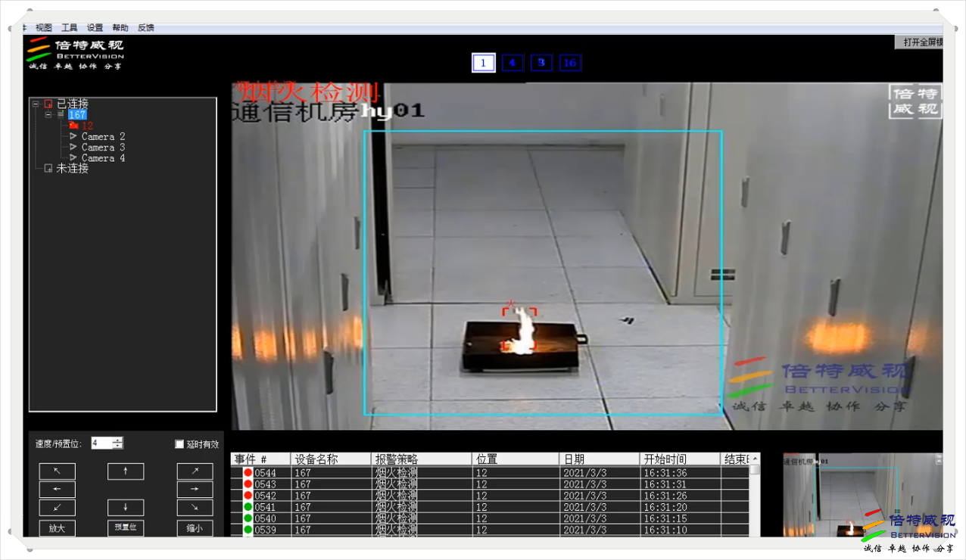Click the 缩小 zoom-out button
This screenshot has width=966, height=560.
[195, 528]
